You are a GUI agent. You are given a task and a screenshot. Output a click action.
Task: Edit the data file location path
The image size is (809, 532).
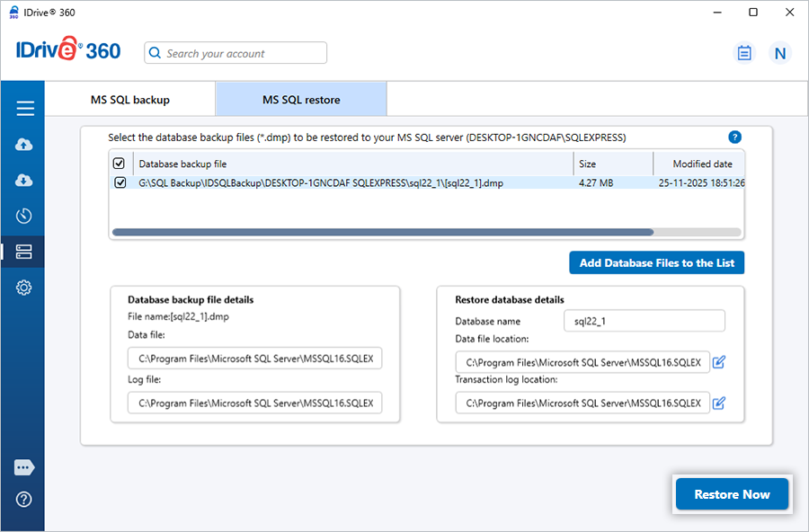pyautogui.click(x=718, y=362)
